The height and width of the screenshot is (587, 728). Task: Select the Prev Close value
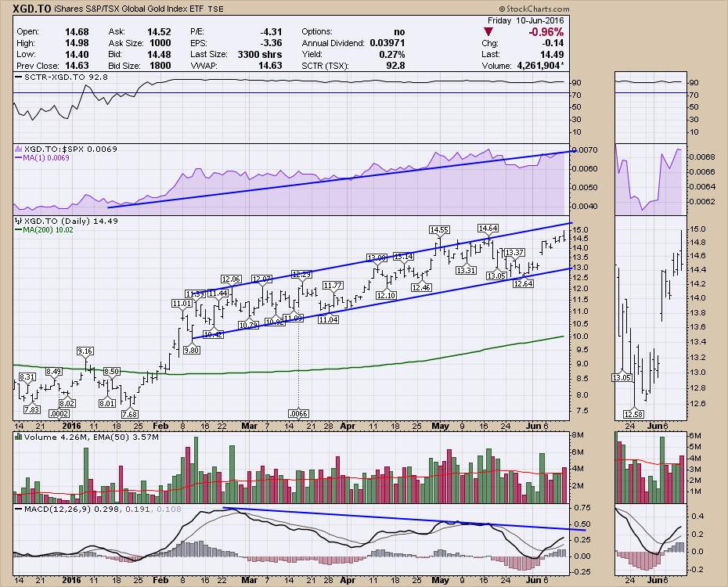[x=77, y=66]
